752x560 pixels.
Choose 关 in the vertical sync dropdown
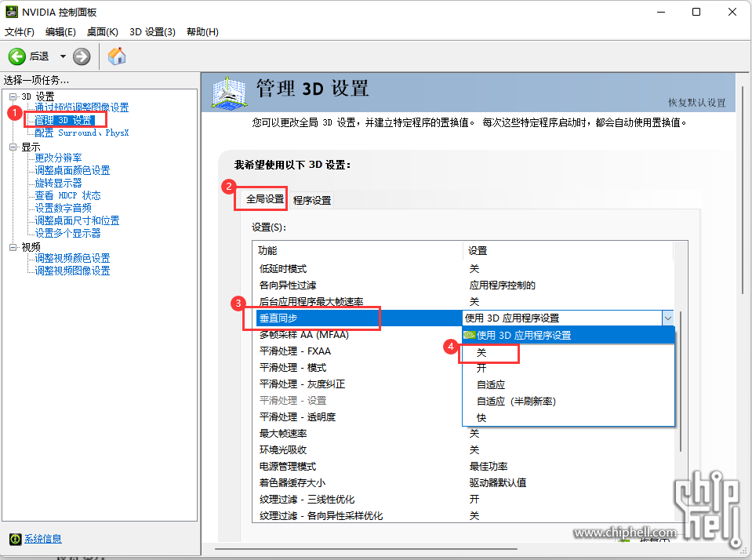569,353
